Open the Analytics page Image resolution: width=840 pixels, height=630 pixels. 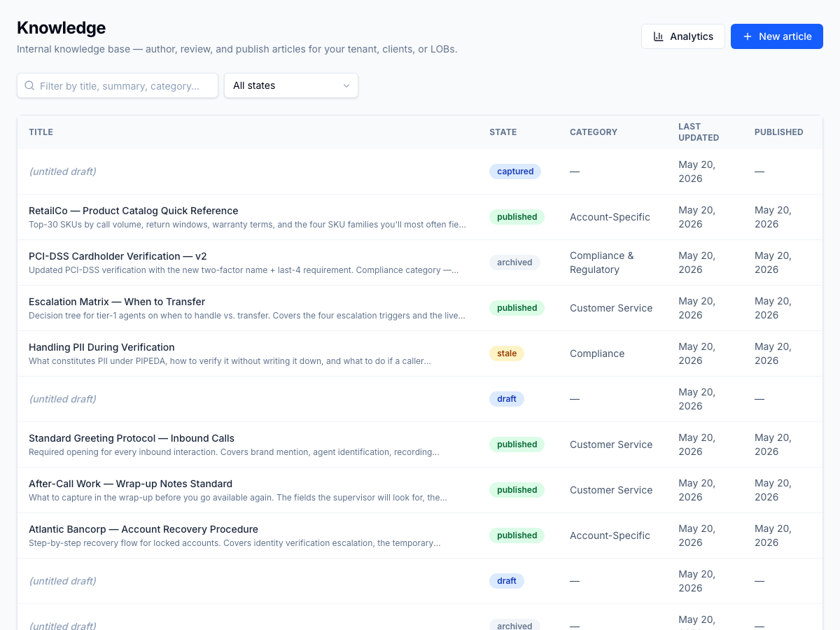pyautogui.click(x=683, y=36)
